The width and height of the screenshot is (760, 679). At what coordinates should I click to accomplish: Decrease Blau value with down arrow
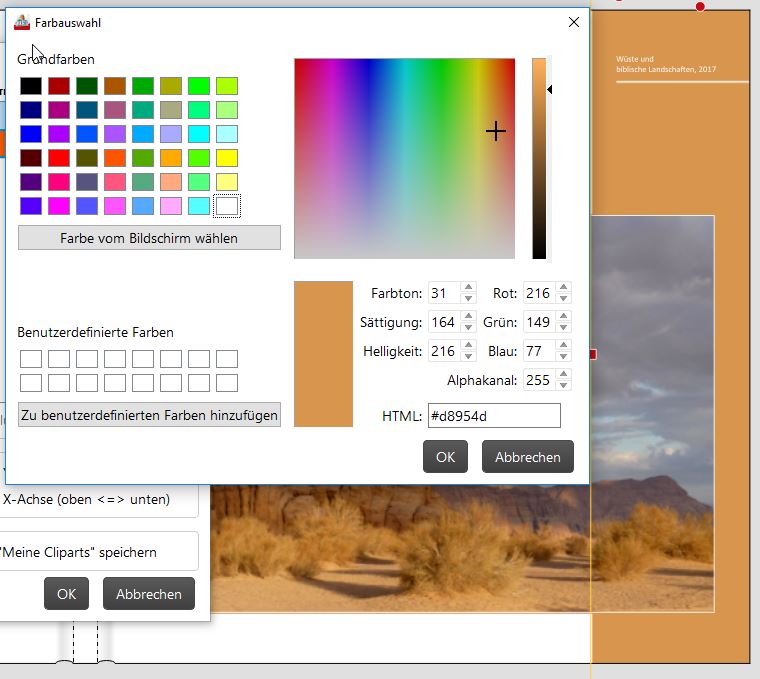click(x=563, y=357)
